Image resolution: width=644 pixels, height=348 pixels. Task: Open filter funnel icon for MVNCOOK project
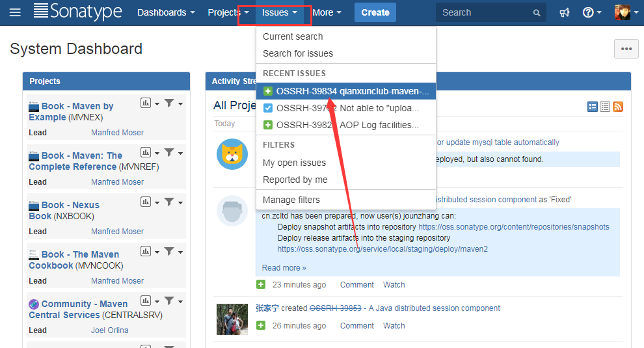168,251
